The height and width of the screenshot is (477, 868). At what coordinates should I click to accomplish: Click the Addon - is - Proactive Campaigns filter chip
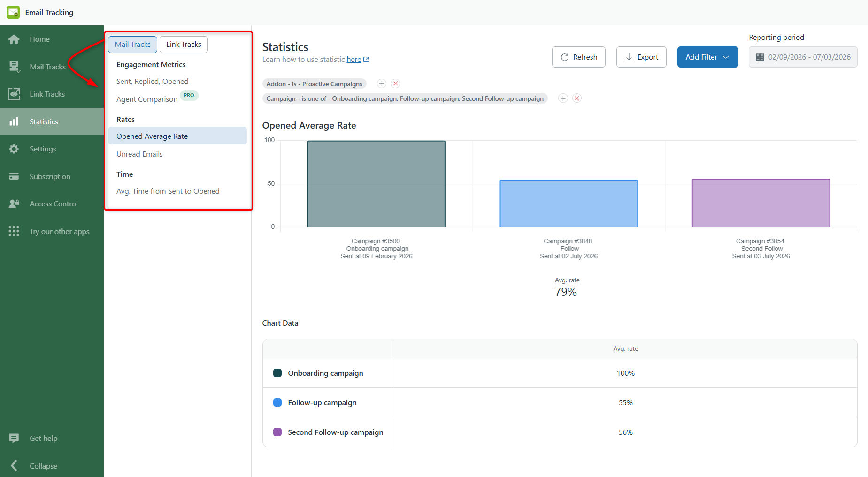(x=314, y=84)
